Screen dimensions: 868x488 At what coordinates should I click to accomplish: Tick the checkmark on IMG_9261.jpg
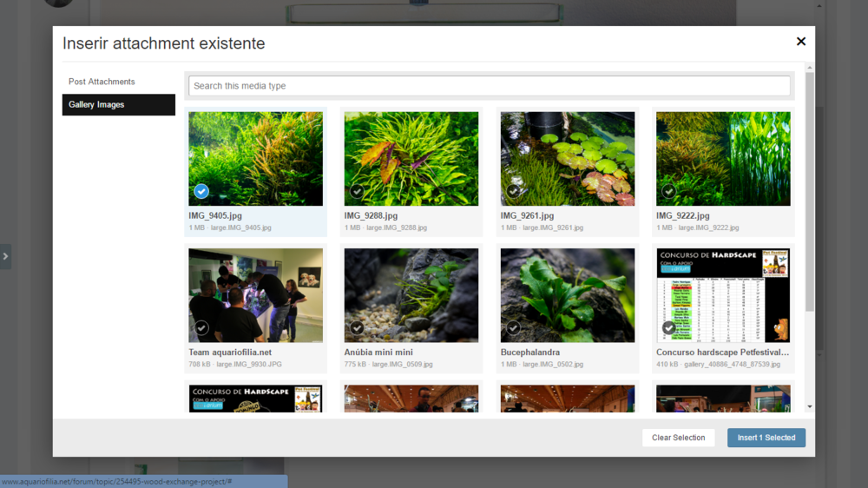click(513, 191)
